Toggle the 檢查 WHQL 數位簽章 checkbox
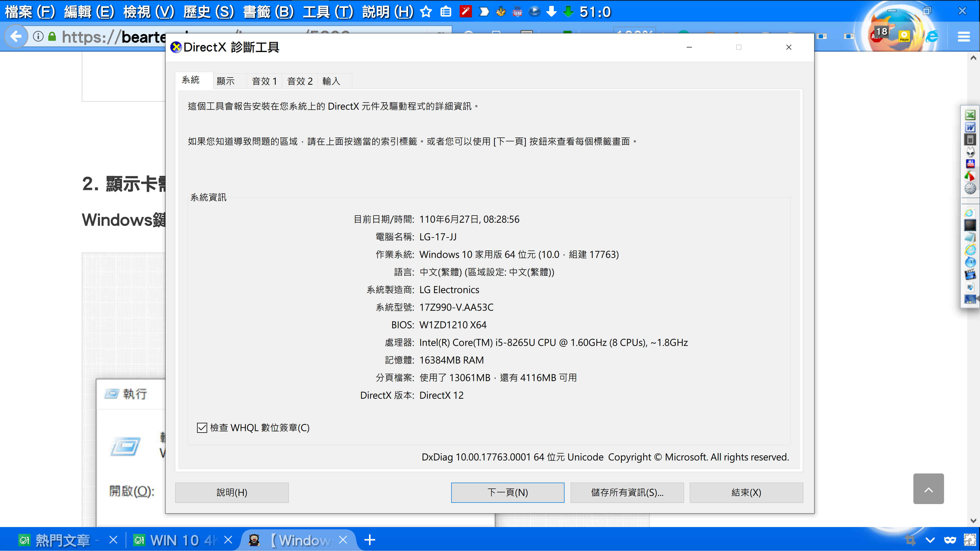This screenshot has width=980, height=551. [x=202, y=428]
